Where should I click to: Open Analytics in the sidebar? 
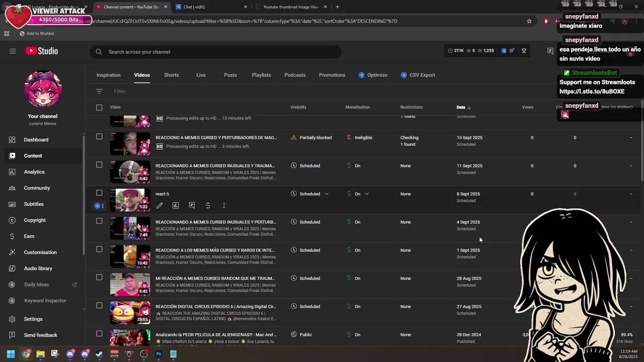pos(44,172)
